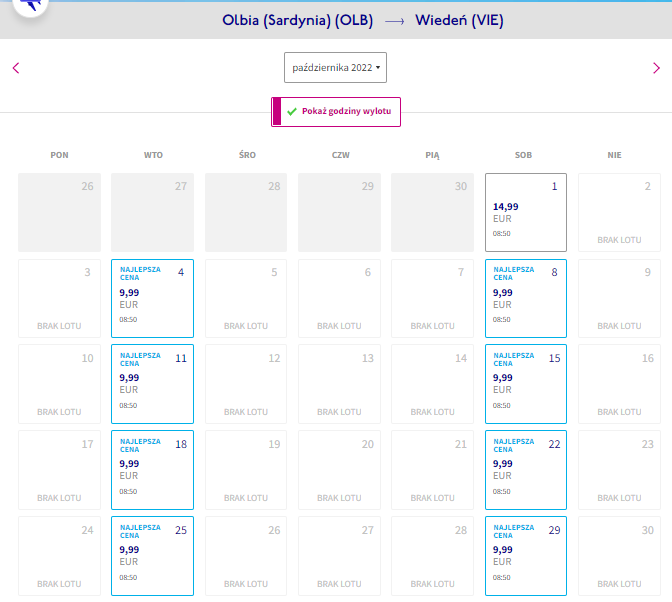Viewport: 672px width, 602px height.
Task: Pick the October 18 flight cell
Action: point(152,470)
